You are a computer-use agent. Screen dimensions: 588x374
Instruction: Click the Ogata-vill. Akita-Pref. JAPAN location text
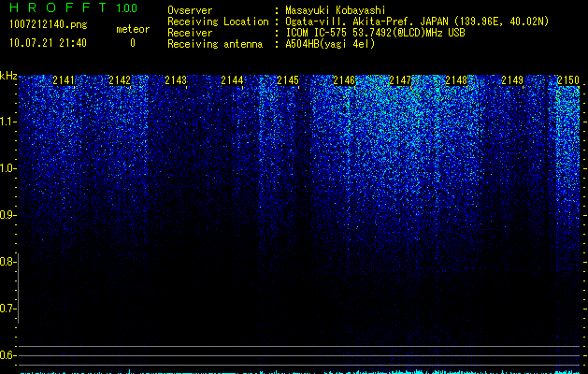click(x=417, y=22)
